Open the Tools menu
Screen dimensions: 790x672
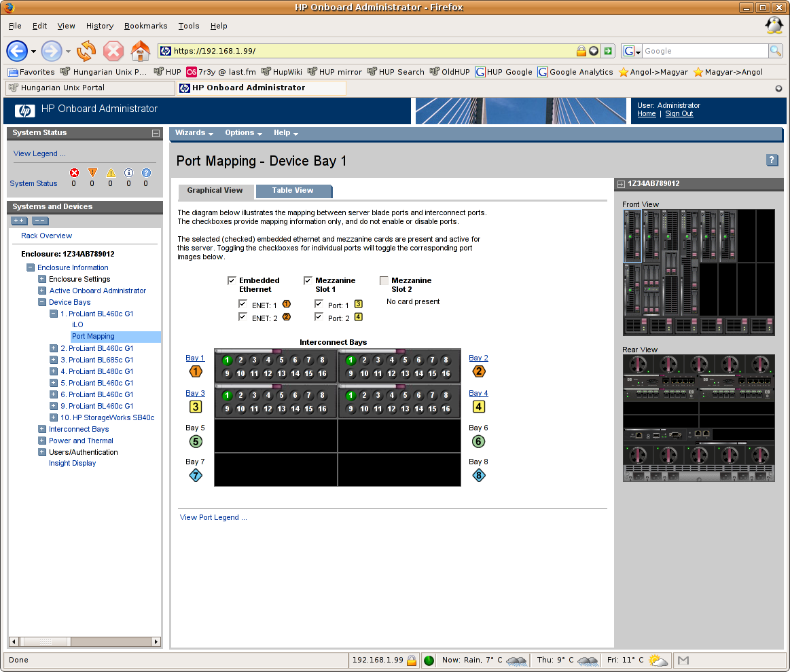click(x=189, y=26)
